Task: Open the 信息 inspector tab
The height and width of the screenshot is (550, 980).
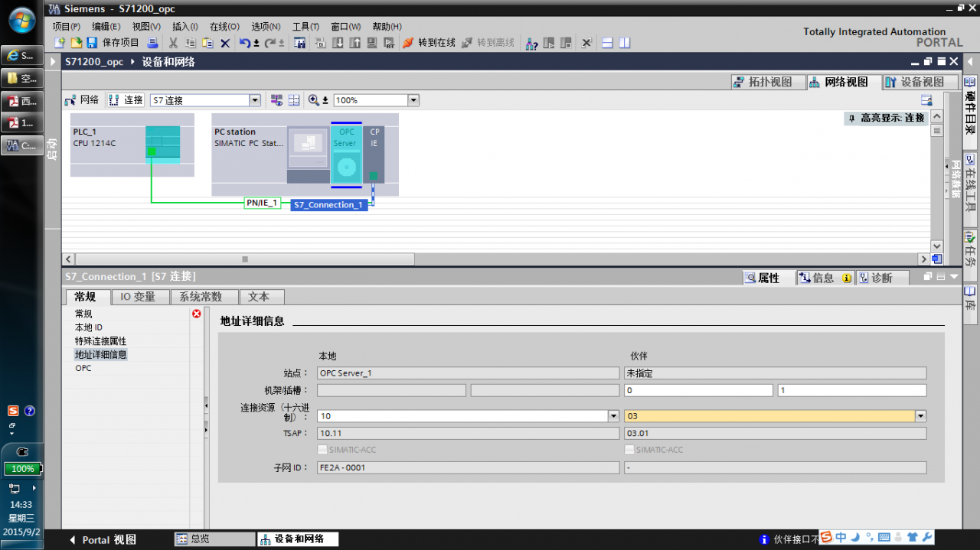Action: pyautogui.click(x=824, y=278)
